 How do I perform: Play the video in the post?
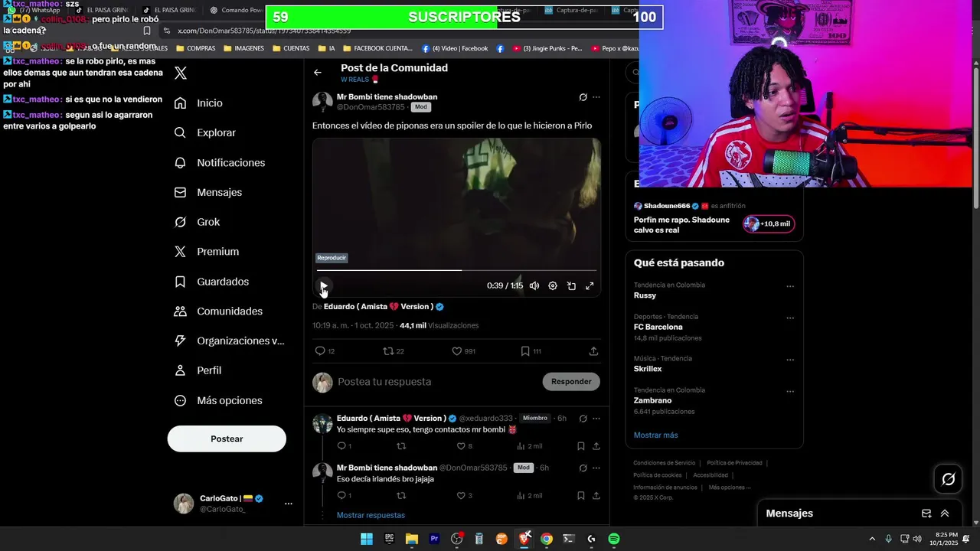[323, 285]
